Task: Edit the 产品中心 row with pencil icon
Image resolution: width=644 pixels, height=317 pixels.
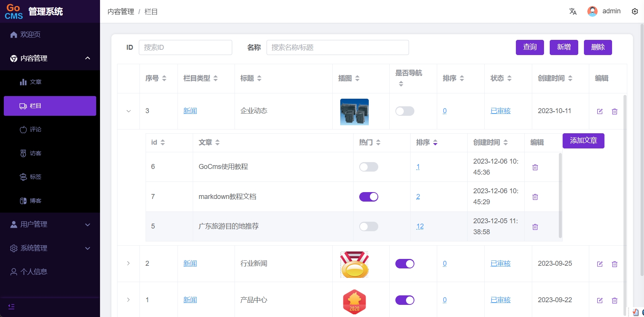Action: (600, 300)
